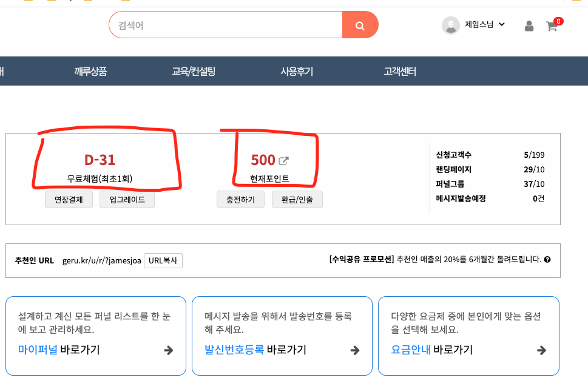Screen dimensions: 588x386
Task: Click the 환급/인출 button
Action: 297,200
